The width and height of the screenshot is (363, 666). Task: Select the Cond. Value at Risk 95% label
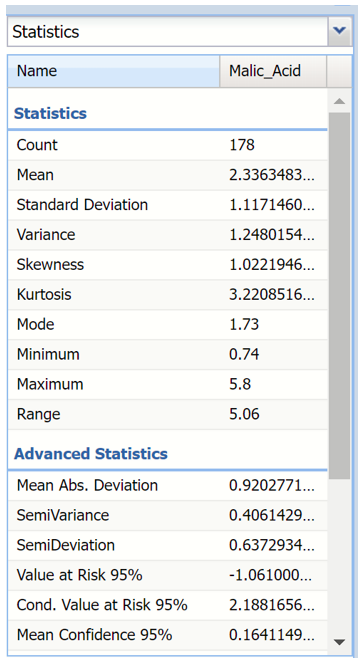click(102, 605)
